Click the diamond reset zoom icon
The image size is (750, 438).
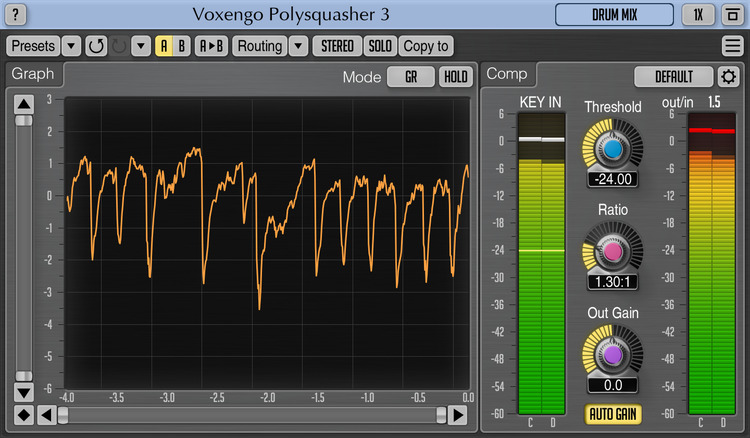click(x=23, y=415)
